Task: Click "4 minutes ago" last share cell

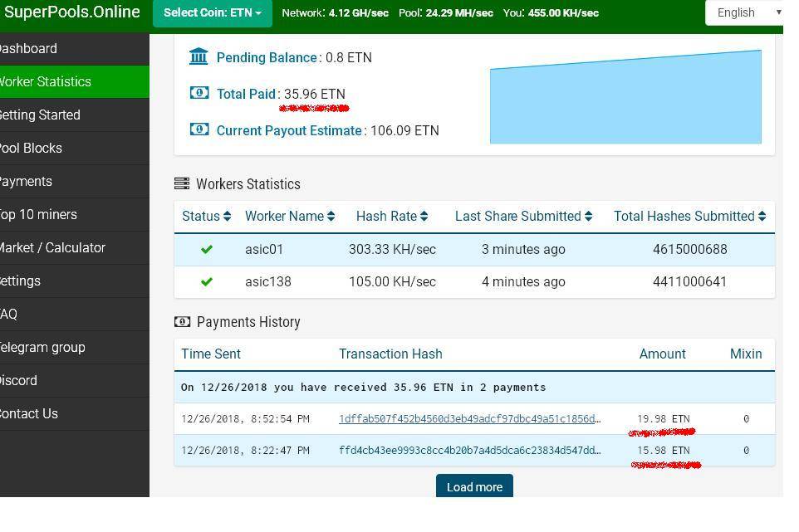Action: tap(523, 281)
